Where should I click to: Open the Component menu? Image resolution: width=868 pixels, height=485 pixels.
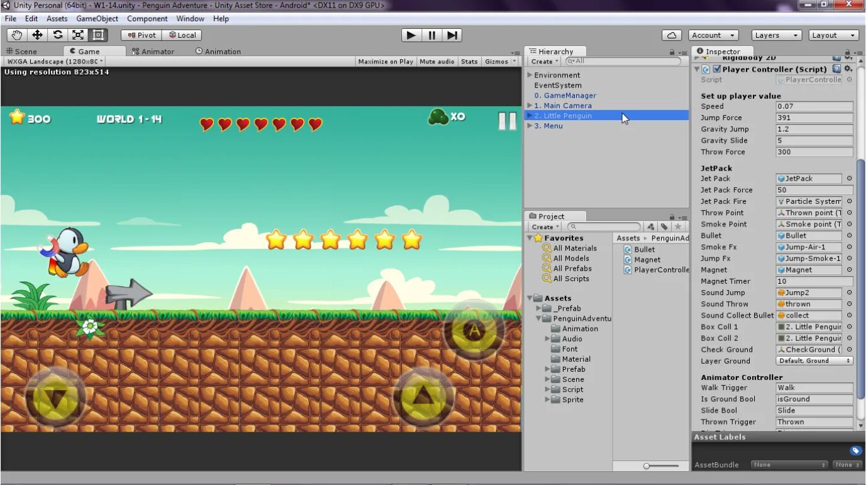pyautogui.click(x=147, y=19)
